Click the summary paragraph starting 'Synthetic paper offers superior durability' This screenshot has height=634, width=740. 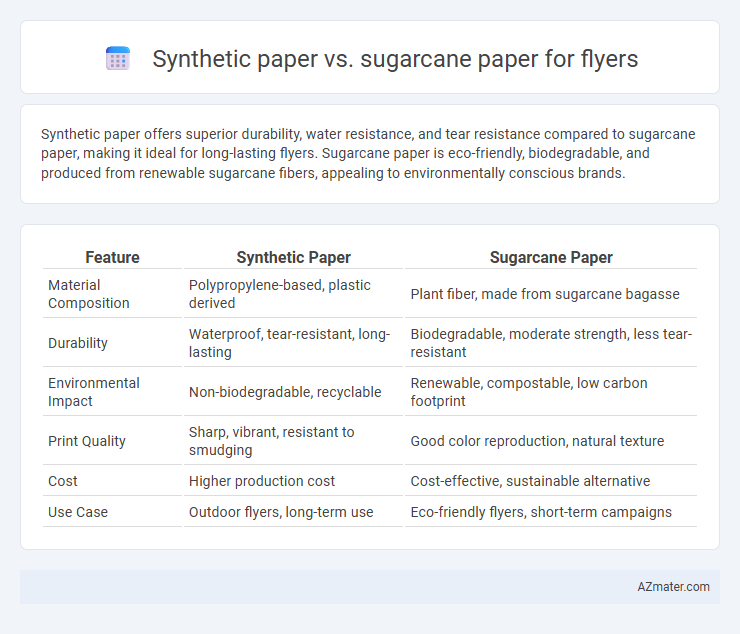(368, 153)
